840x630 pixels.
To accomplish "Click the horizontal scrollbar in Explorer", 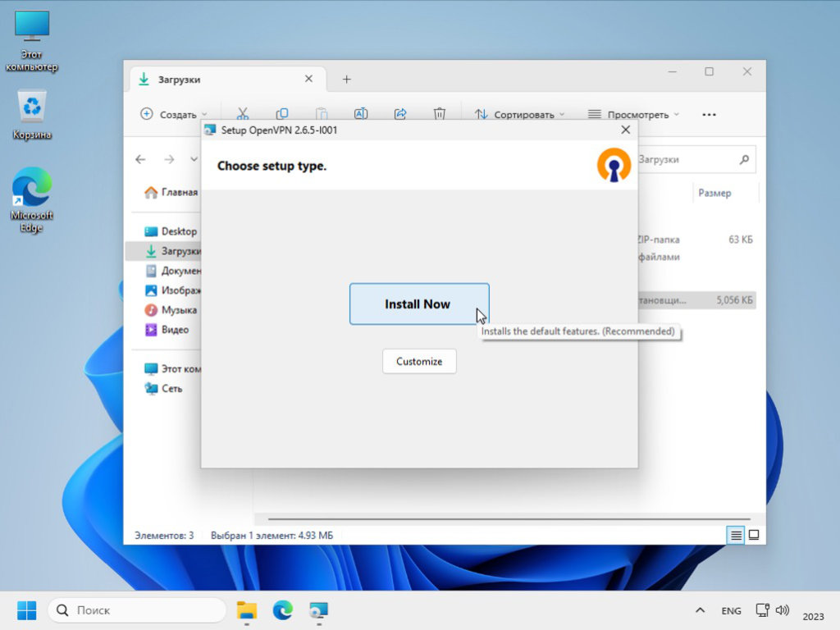I will pyautogui.click(x=509, y=519).
